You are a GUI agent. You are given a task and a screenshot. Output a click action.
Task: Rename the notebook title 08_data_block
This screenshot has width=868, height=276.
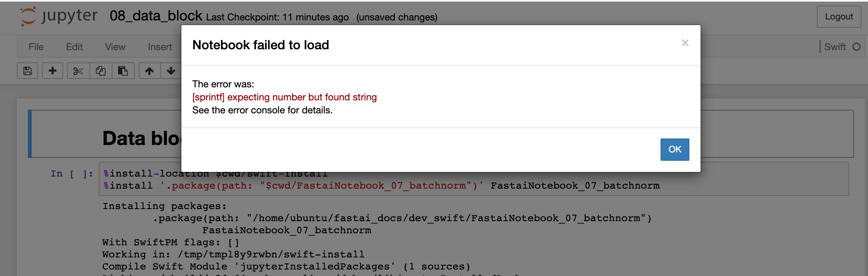(x=156, y=16)
